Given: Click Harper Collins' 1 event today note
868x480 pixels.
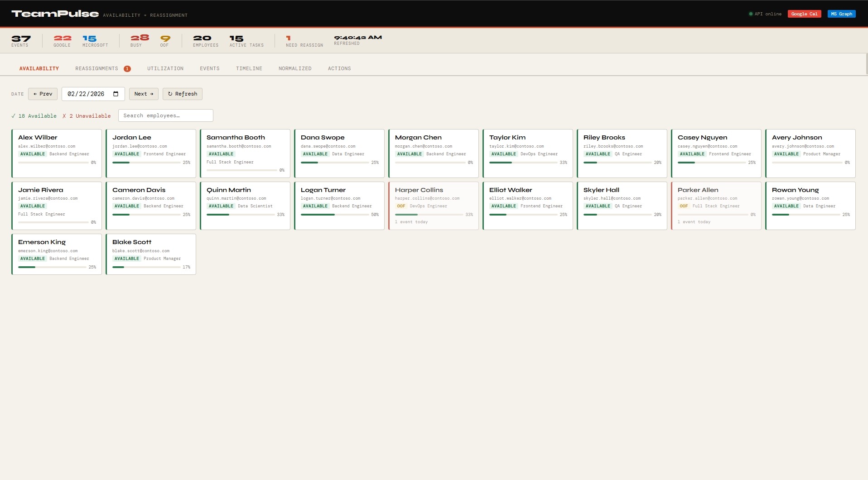Looking at the screenshot, I should [411, 222].
